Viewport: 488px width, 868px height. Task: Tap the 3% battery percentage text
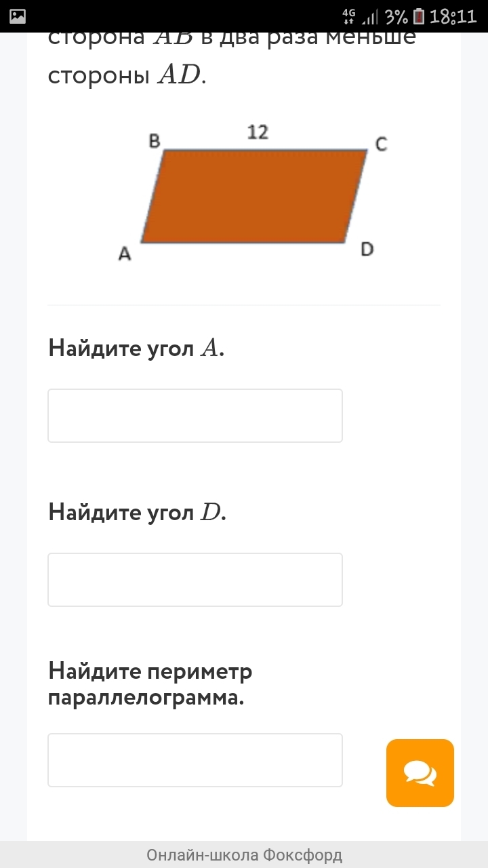click(x=396, y=17)
